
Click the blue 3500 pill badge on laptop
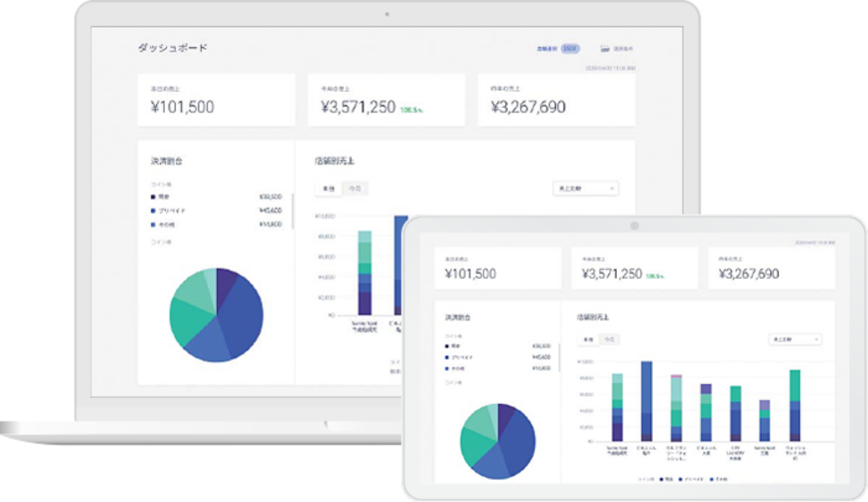coord(570,49)
